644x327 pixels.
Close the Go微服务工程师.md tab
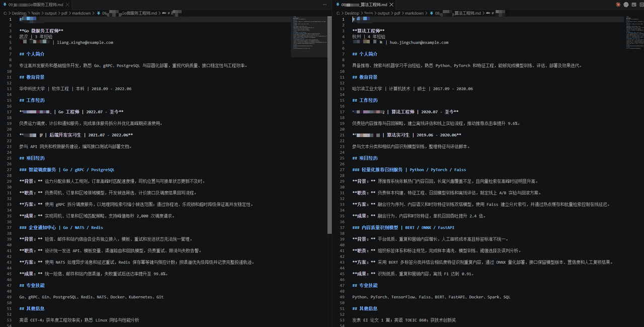pyautogui.click(x=68, y=4)
